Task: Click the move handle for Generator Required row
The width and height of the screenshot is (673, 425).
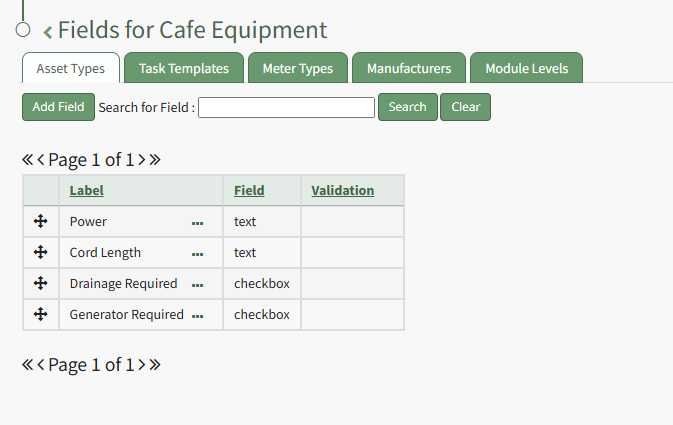Action: click(41, 314)
